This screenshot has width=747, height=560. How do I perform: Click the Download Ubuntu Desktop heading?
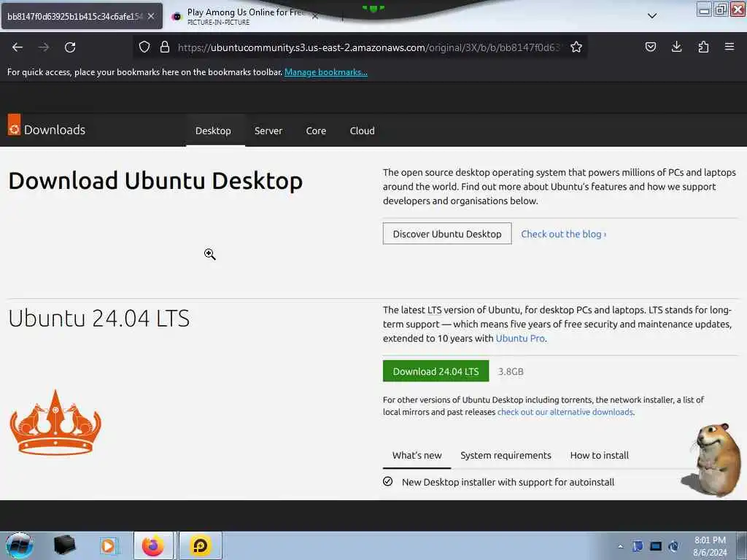[155, 181]
